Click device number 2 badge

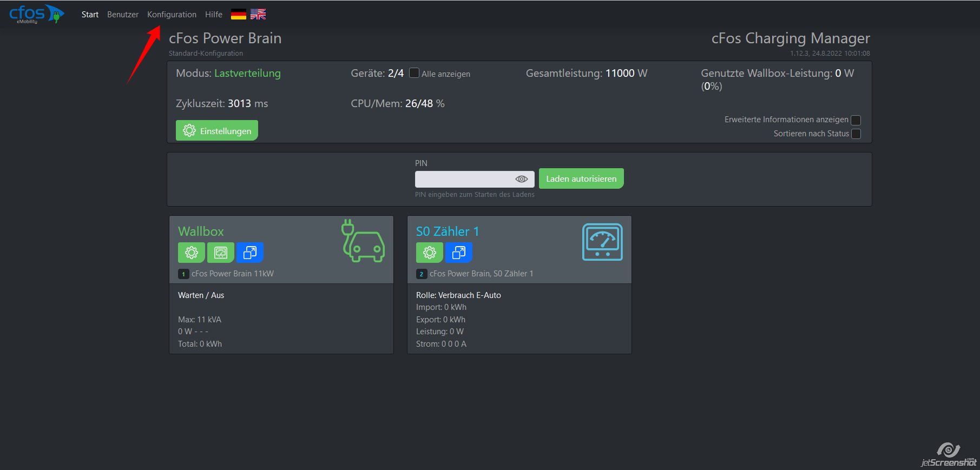pyautogui.click(x=422, y=274)
